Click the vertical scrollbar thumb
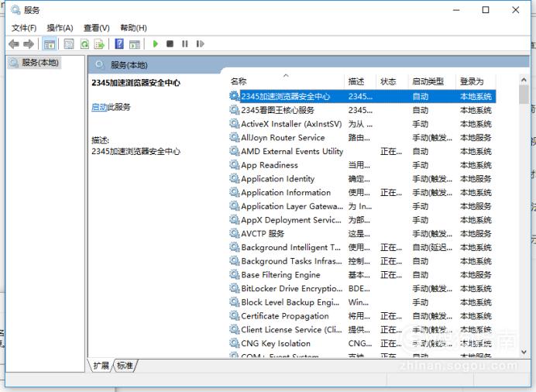Viewport: 536px width, 392px height. pyautogui.click(x=524, y=95)
